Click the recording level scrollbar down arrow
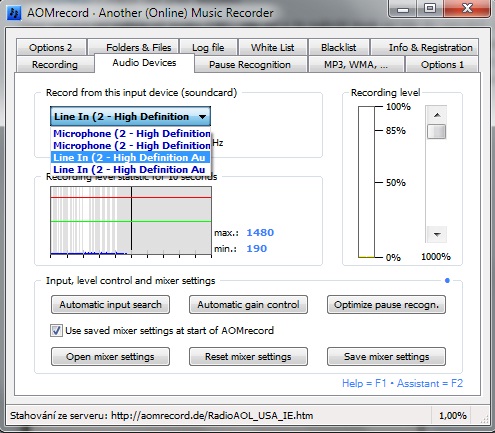The height and width of the screenshot is (433, 495). click(x=437, y=234)
